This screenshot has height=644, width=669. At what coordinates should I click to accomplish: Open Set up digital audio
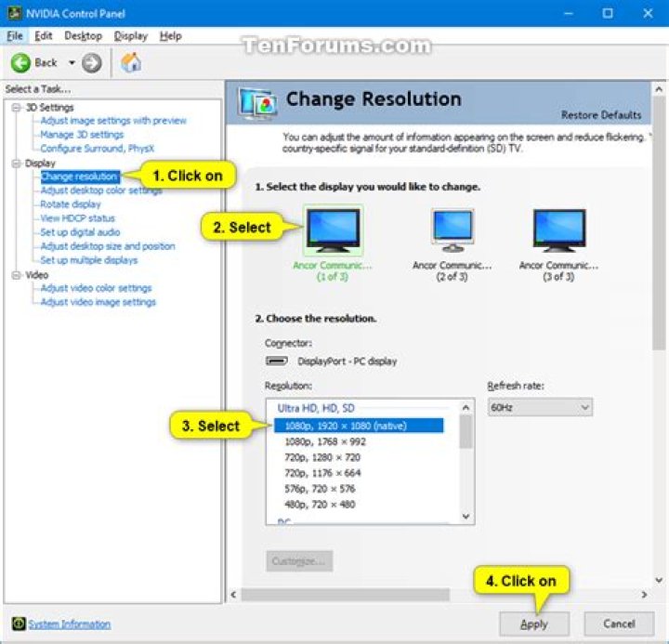click(x=80, y=232)
